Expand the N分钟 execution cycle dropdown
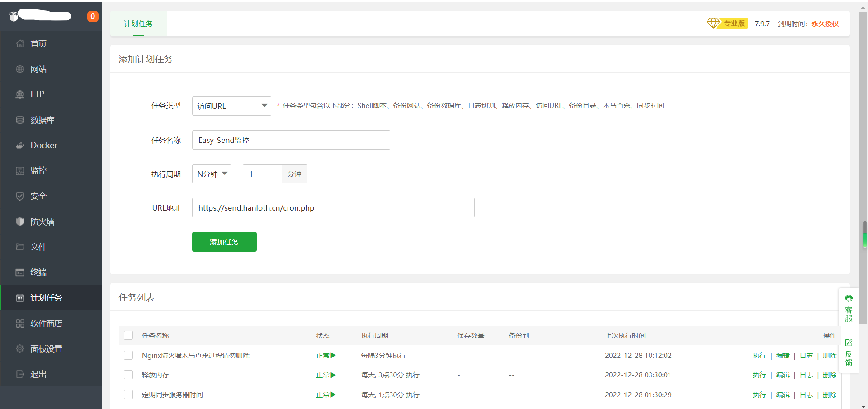 coord(212,174)
